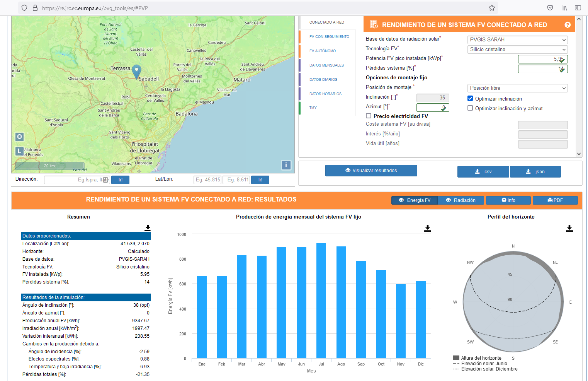Viewport: 588px width, 381px height.
Task: Click the Potencia FV pico instalada field
Action: point(543,59)
